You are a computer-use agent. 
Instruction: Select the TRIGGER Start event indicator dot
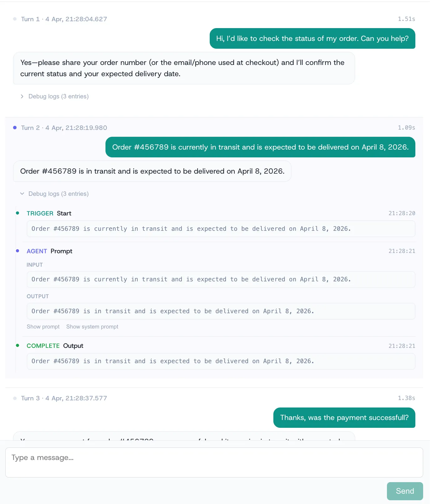(18, 213)
